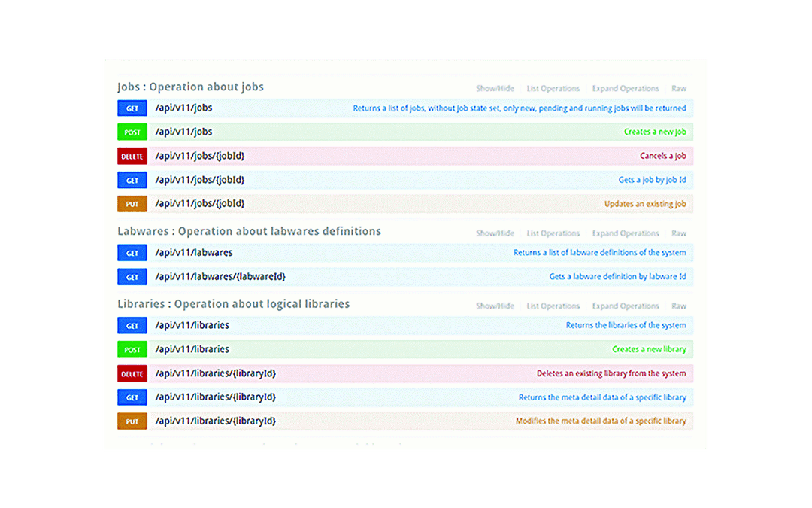Image resolution: width=812 pixels, height=508 pixels.
Task: Click the 'Creates a new library' description
Action: (650, 349)
